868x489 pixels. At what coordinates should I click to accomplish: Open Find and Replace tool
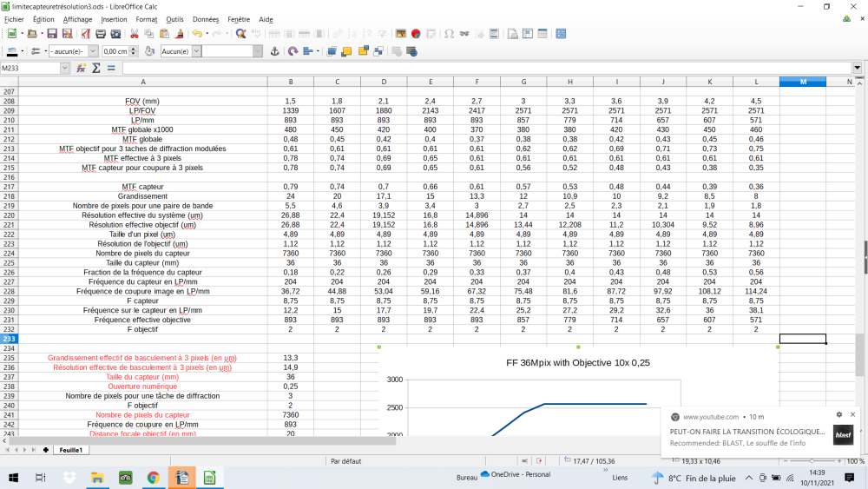click(240, 34)
